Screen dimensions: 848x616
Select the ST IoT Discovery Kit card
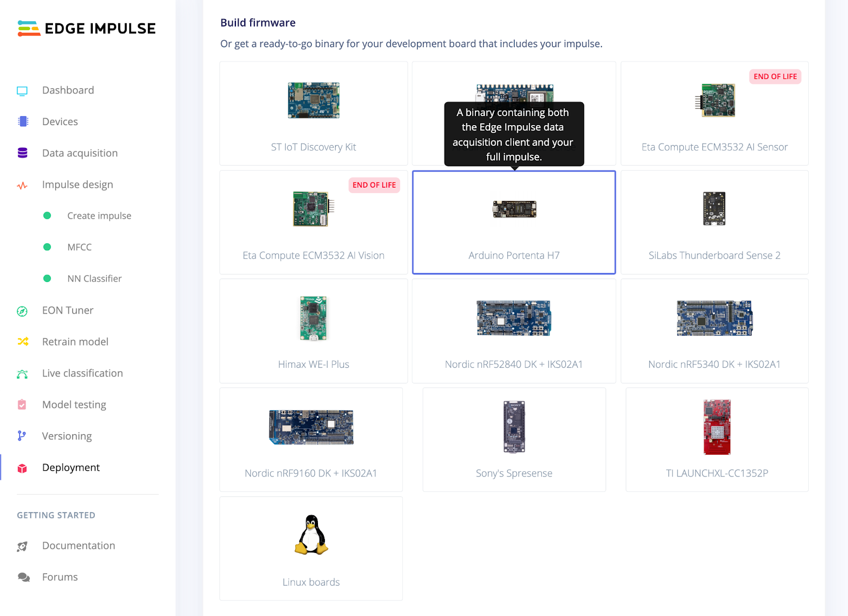pos(314,113)
